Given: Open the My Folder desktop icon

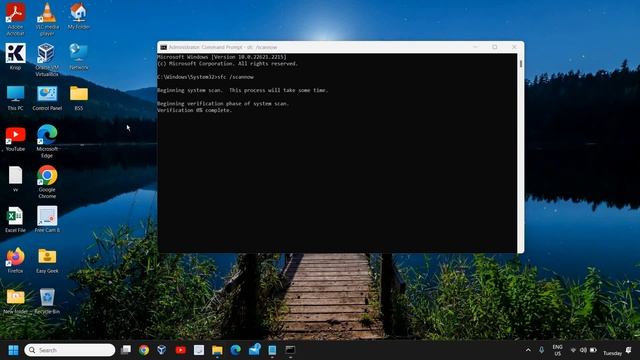Looking at the screenshot, I should click(x=78, y=16).
